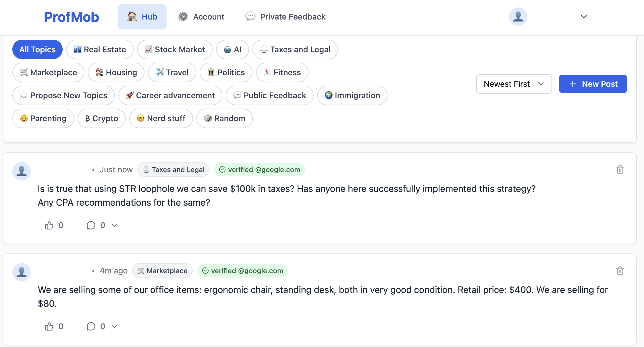644x347 pixels.
Task: Toggle the Crypto topic filter
Action: click(x=102, y=118)
